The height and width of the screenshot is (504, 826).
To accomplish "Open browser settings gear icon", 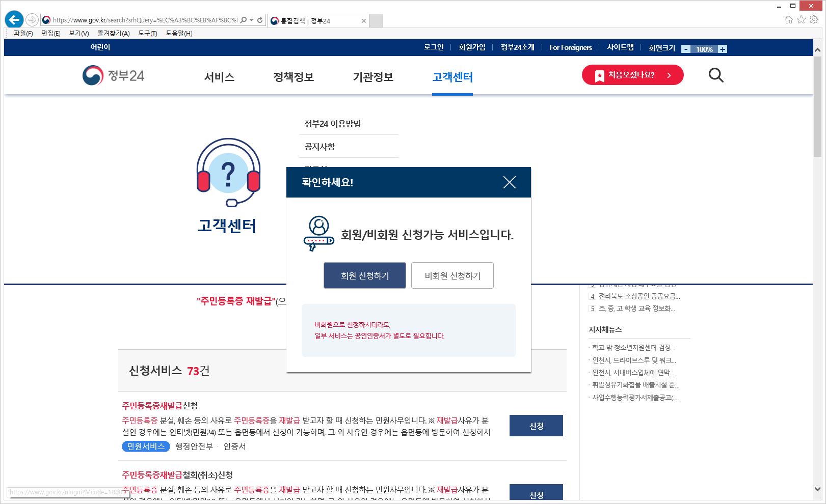I will (x=814, y=19).
